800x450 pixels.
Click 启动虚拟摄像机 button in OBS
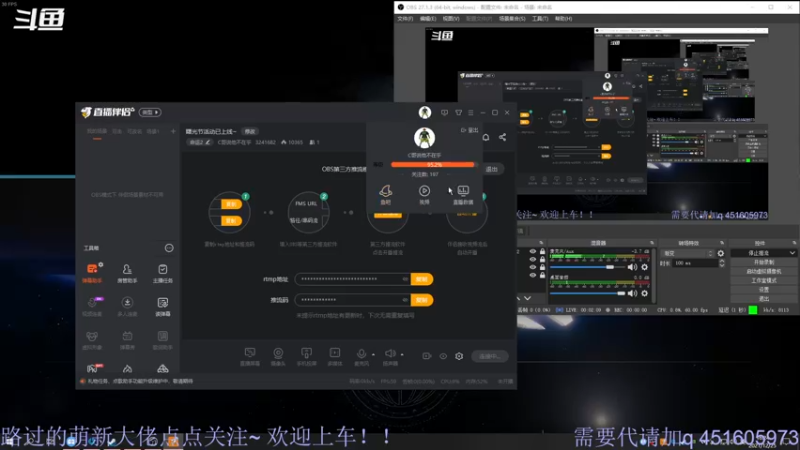[763, 271]
